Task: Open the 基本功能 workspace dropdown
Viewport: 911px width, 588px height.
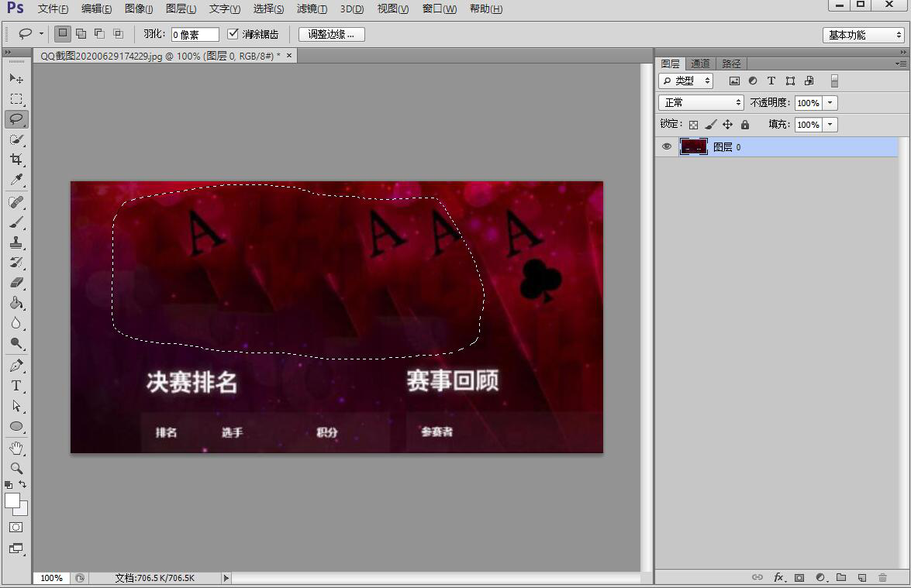Action: (x=864, y=35)
